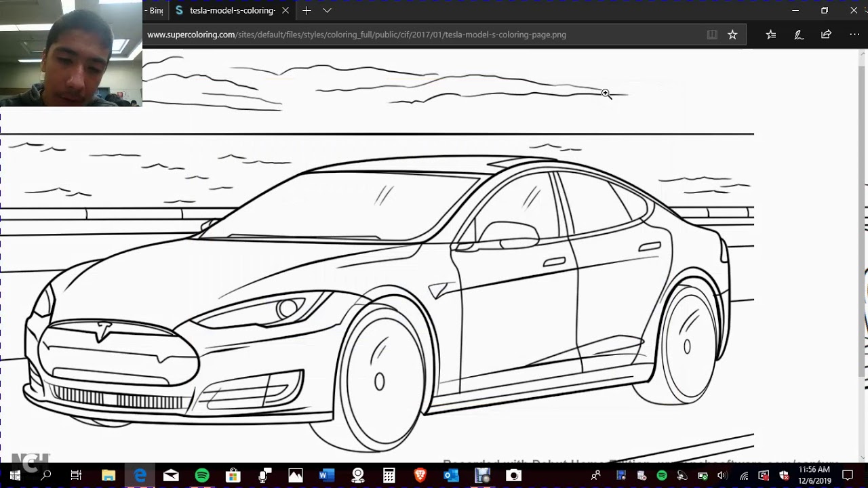Open the Action Center notifications icon
Screen dimensions: 868x488
coord(848,476)
